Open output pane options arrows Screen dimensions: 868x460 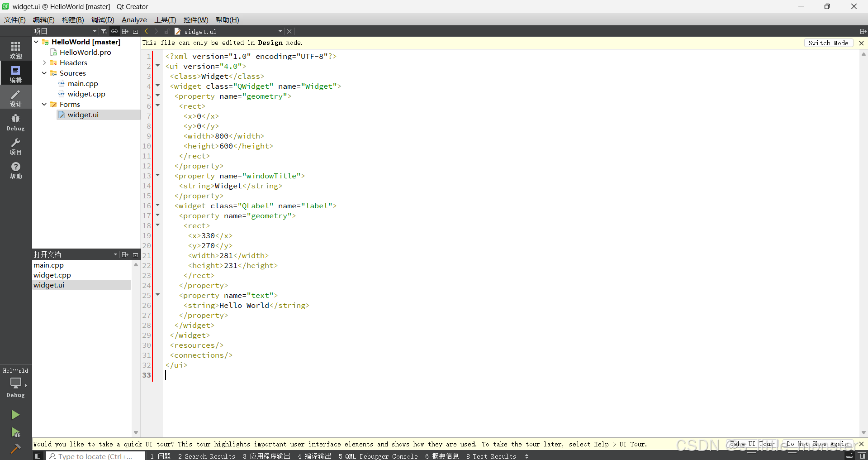pyautogui.click(x=526, y=456)
